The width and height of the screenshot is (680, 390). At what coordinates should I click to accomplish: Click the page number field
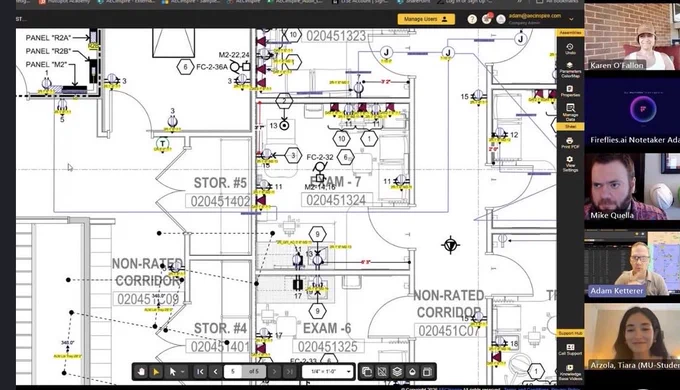click(x=233, y=372)
